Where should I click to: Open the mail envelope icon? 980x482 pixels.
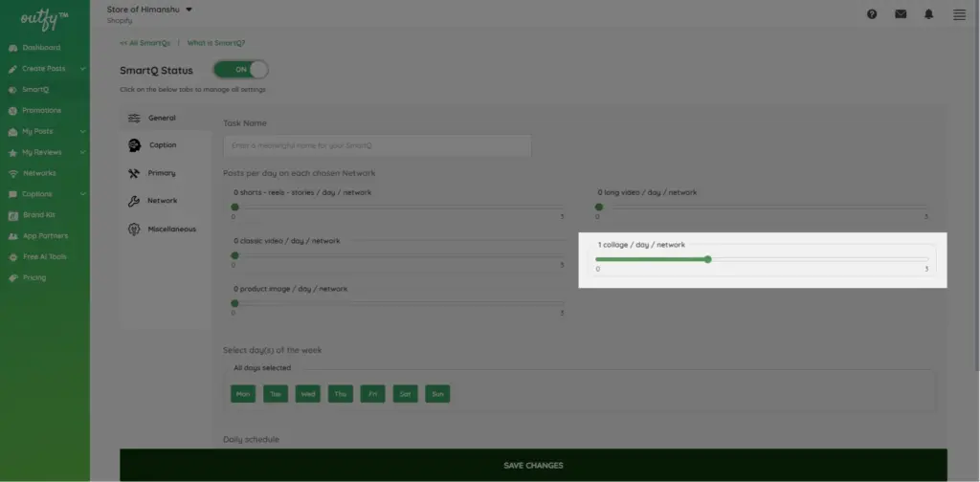click(901, 14)
